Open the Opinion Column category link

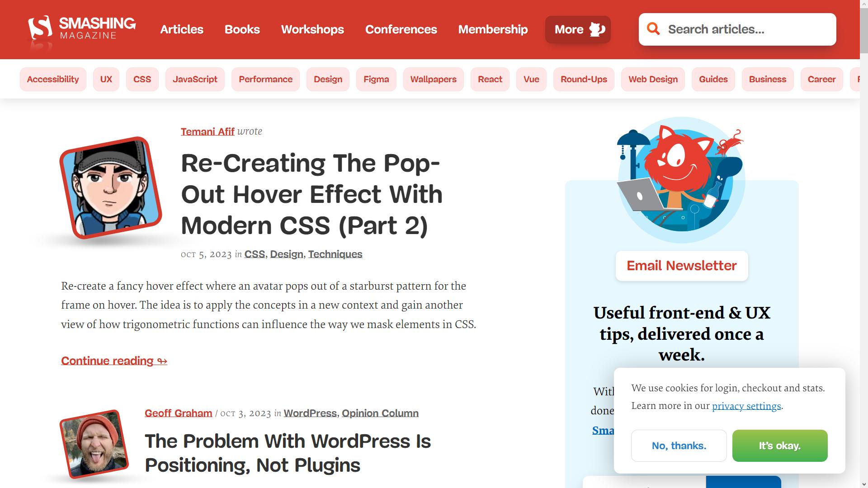click(x=380, y=413)
